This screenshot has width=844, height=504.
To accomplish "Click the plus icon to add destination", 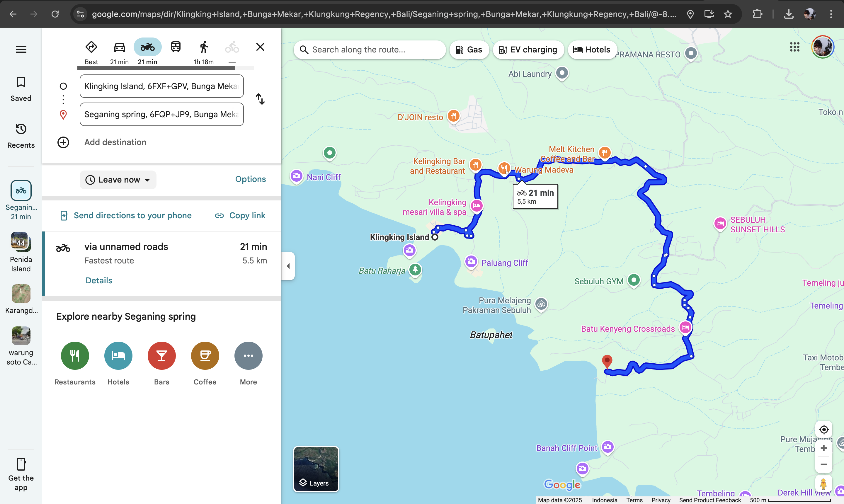I will tap(63, 142).
